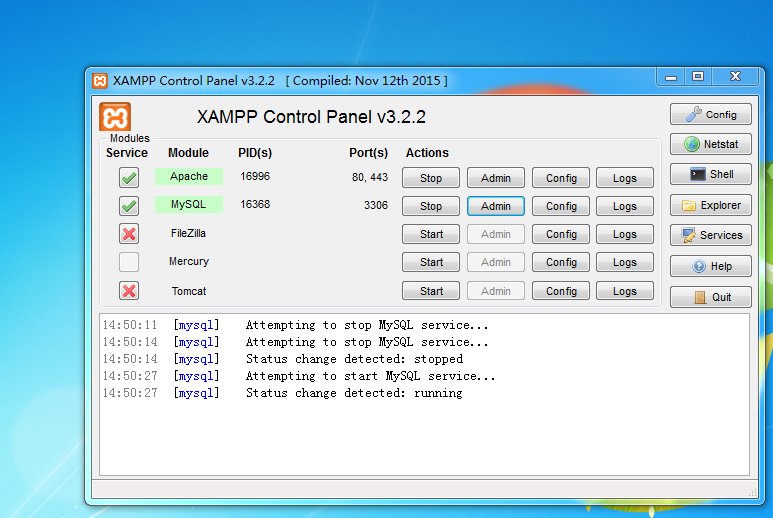Screen dimensions: 773x518
Task: Toggle the MySQL service checkbox
Action: tap(129, 206)
